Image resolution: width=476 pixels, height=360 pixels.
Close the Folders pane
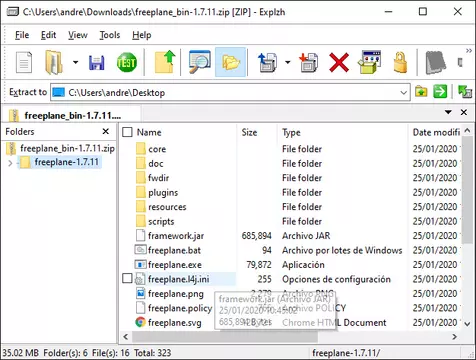tap(106, 131)
